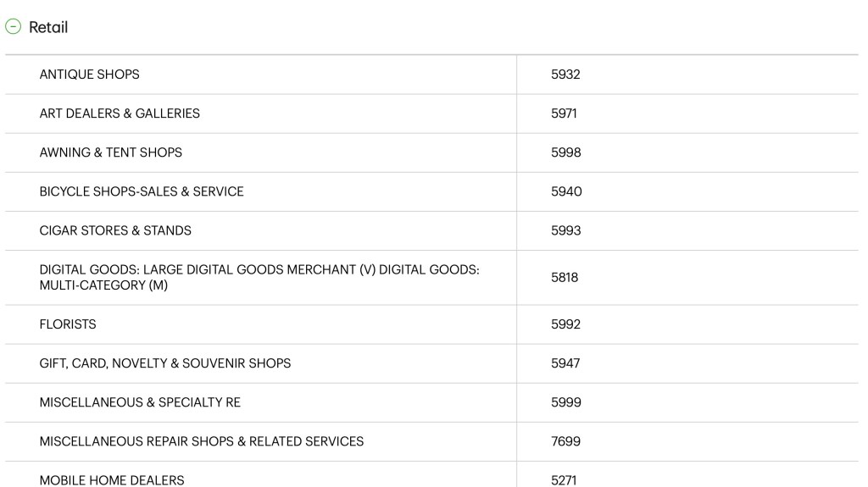868x487 pixels.
Task: Click code 5971 in the table
Action: 564,113
